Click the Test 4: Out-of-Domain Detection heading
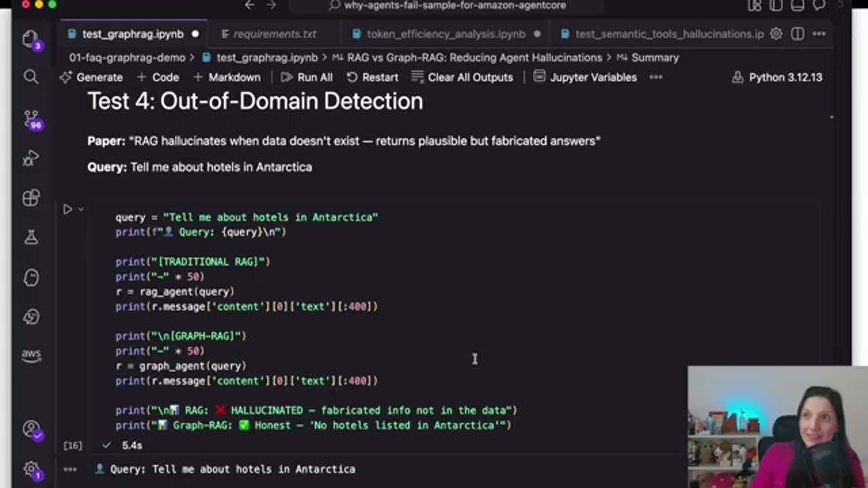This screenshot has height=488, width=868. 255,101
